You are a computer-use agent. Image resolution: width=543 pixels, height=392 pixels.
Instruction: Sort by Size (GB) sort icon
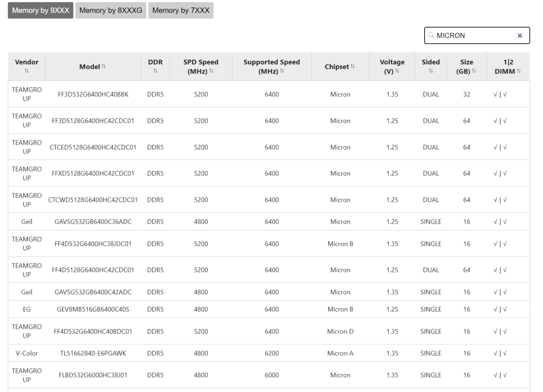pos(474,71)
